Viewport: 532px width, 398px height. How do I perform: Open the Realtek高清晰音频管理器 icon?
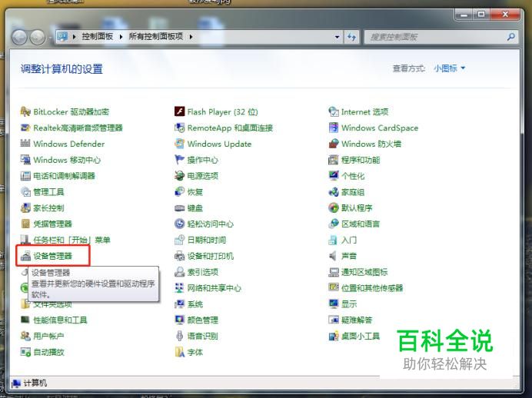[26, 128]
